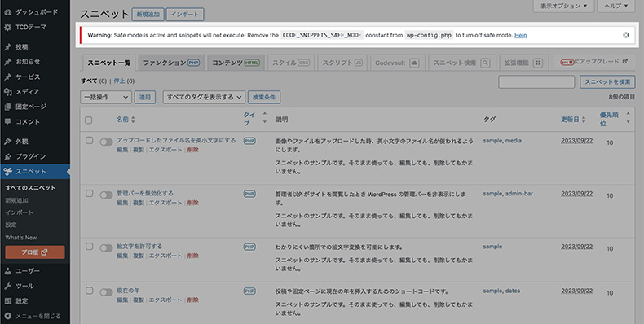Click the pin icon beside サービス
Viewport: 644px width, 324px height.
8,77
